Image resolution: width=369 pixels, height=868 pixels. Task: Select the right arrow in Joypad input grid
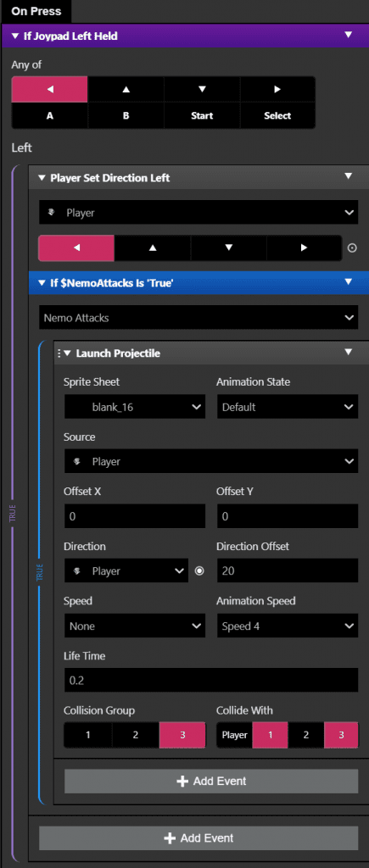point(277,89)
